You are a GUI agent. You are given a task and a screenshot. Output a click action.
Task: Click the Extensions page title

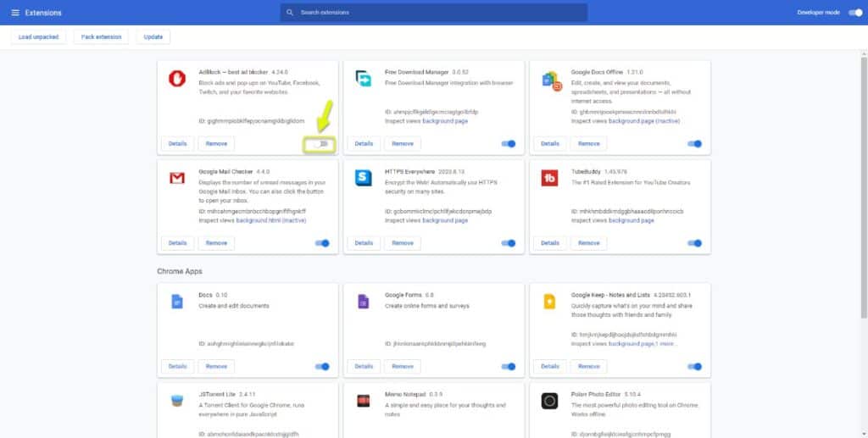point(43,12)
